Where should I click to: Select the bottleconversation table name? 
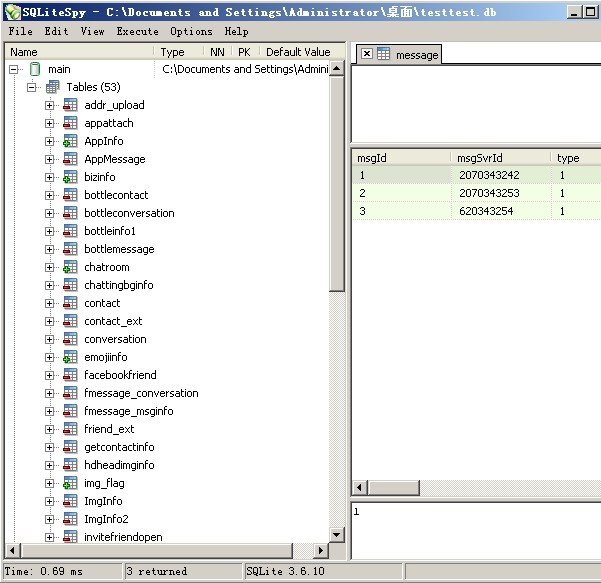[129, 213]
